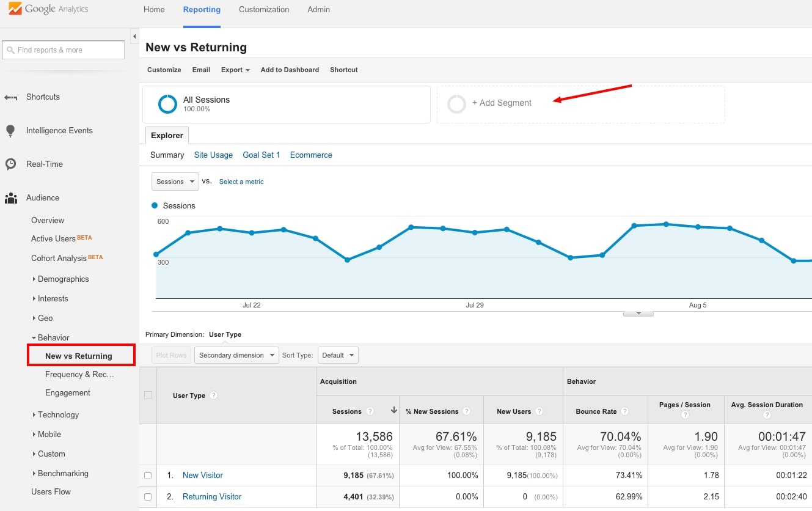Open Audience Overview in sidebar
Viewport: 812px width, 511px height.
[x=48, y=221]
